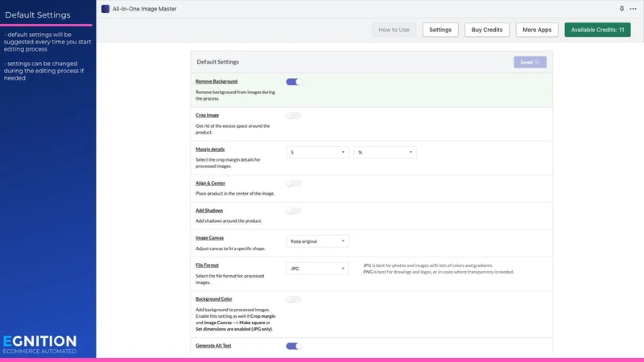Viewport: 644px width, 362px height.
Task: Enable the Add Shadows toggle
Action: (294, 211)
